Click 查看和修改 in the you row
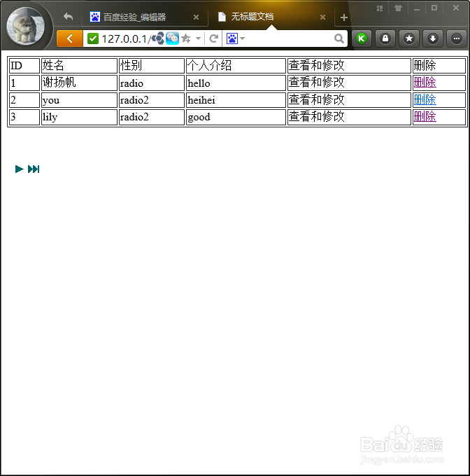 tap(317, 100)
